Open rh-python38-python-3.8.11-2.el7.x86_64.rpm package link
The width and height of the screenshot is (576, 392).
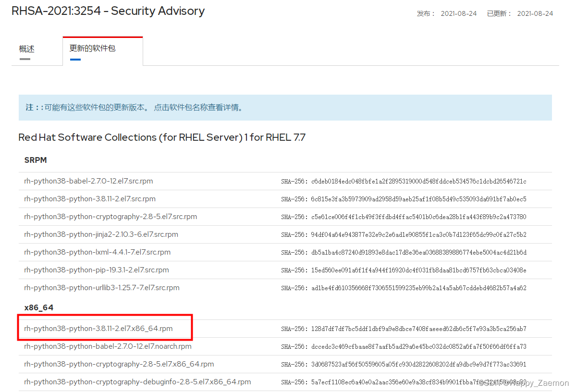tap(98, 329)
